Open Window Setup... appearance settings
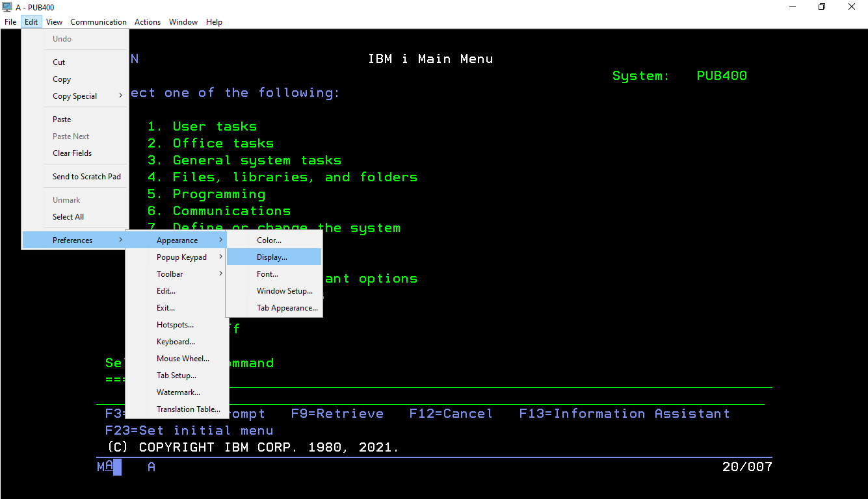The width and height of the screenshot is (868, 499). tap(274, 291)
